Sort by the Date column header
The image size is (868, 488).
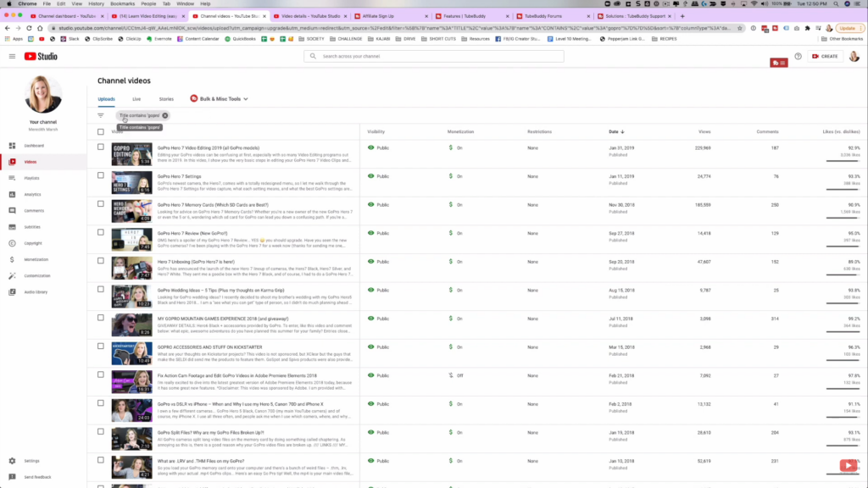click(616, 131)
